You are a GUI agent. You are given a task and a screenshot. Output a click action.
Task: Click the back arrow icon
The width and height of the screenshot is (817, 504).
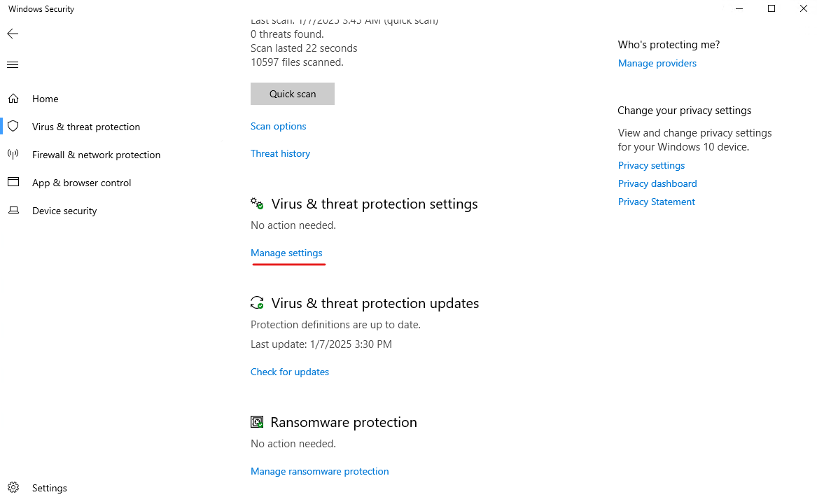point(13,34)
